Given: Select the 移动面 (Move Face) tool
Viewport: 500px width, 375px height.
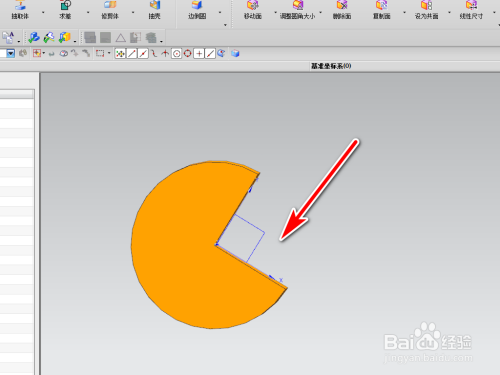Looking at the screenshot, I should click(x=253, y=10).
